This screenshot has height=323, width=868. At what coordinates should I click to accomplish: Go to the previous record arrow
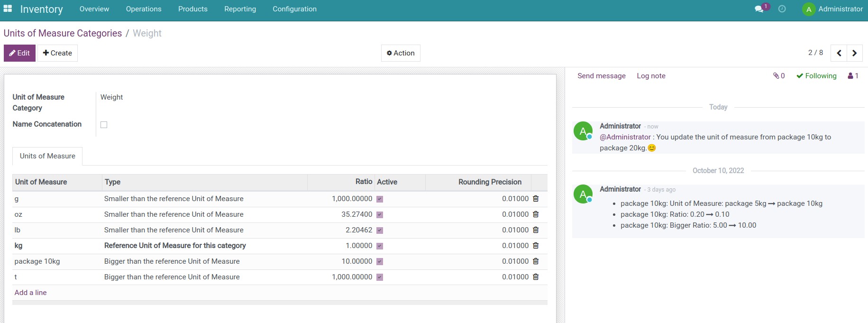839,53
